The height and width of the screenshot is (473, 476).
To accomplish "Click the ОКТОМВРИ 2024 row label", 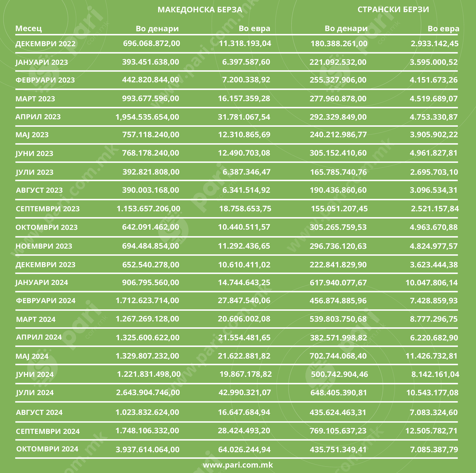I will (x=47, y=449).
